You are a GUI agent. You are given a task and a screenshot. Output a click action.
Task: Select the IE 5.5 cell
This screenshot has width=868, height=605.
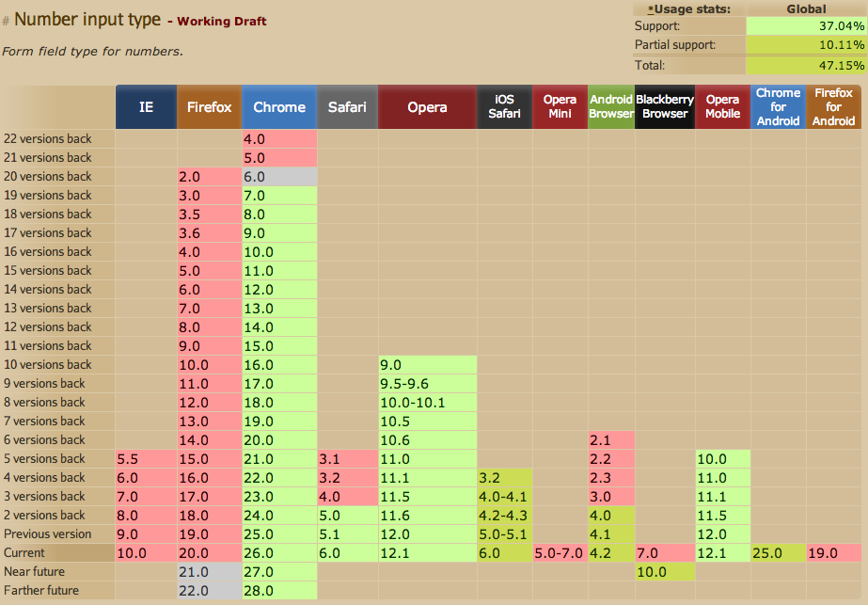146,459
